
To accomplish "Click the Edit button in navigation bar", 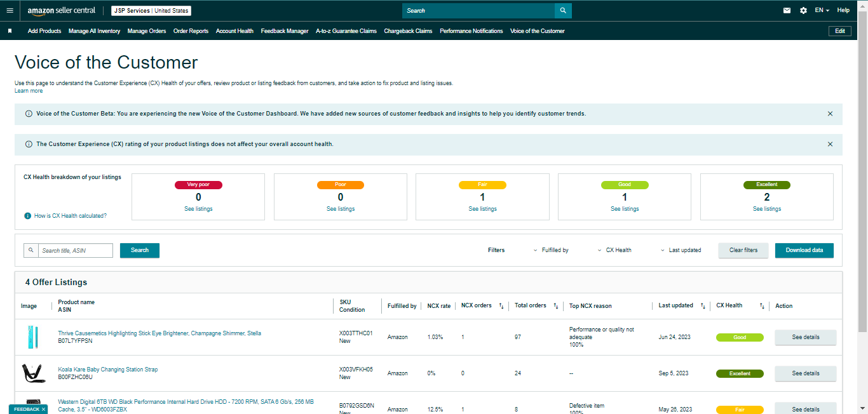I will coord(840,31).
